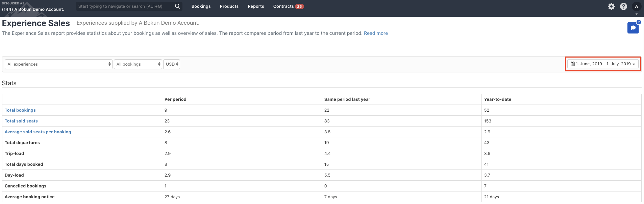Open the user avatar menu
Image resolution: width=644 pixels, height=204 pixels.
tap(636, 6)
